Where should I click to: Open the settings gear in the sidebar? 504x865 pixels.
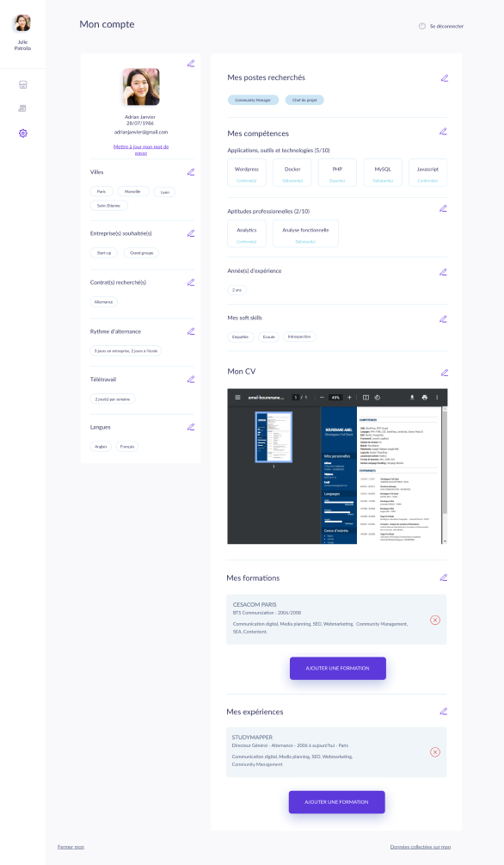click(22, 133)
